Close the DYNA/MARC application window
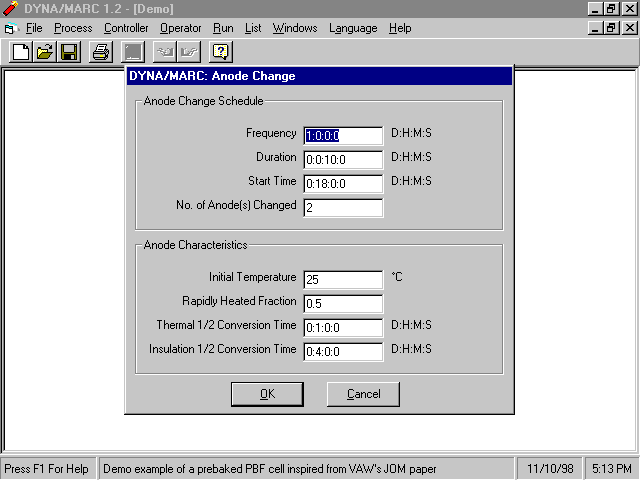The width and height of the screenshot is (640, 480). click(x=629, y=9)
